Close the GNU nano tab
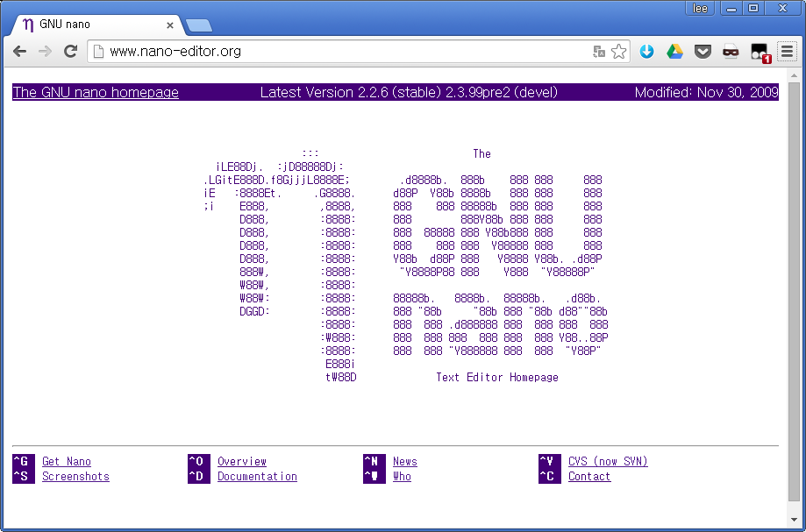Viewport: 806px width, 532px height. tap(170, 25)
